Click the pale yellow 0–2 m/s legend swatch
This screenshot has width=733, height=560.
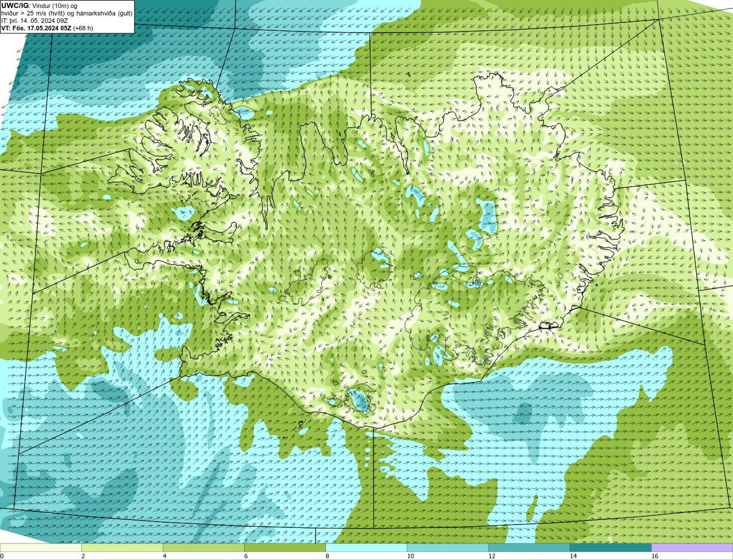tap(41, 548)
